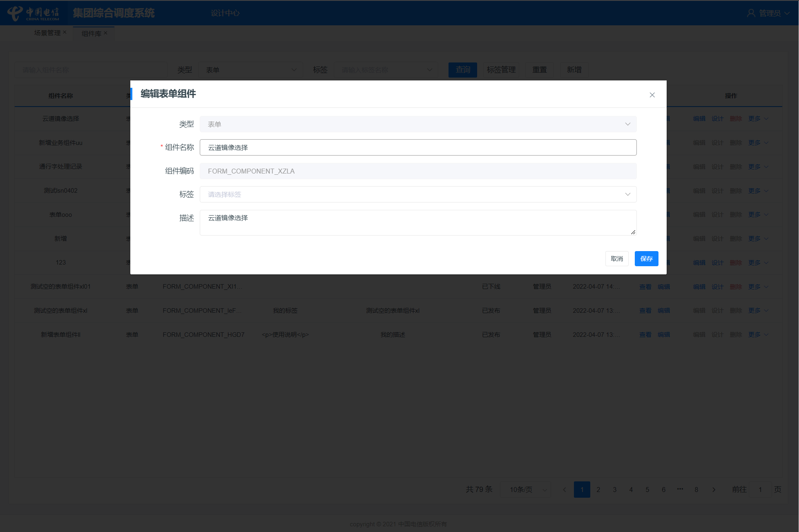
Task: Click the 新增 button
Action: [574, 70]
